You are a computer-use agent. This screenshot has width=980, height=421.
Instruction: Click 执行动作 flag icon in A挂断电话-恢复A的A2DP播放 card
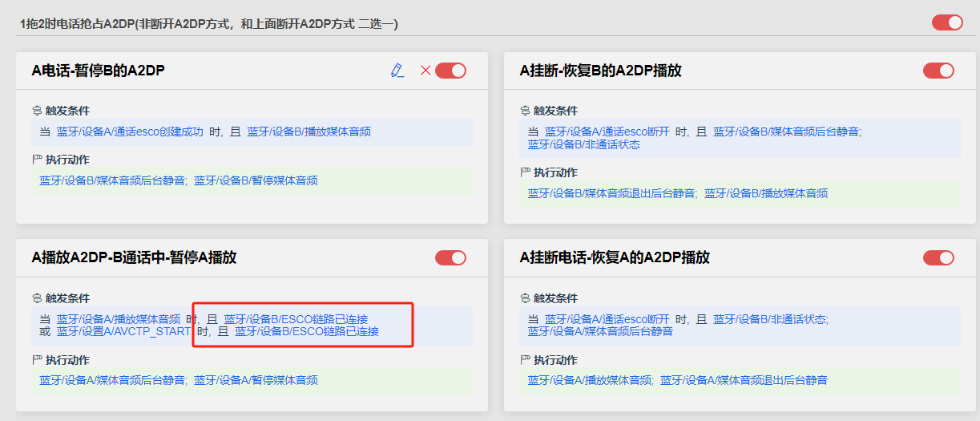(525, 360)
